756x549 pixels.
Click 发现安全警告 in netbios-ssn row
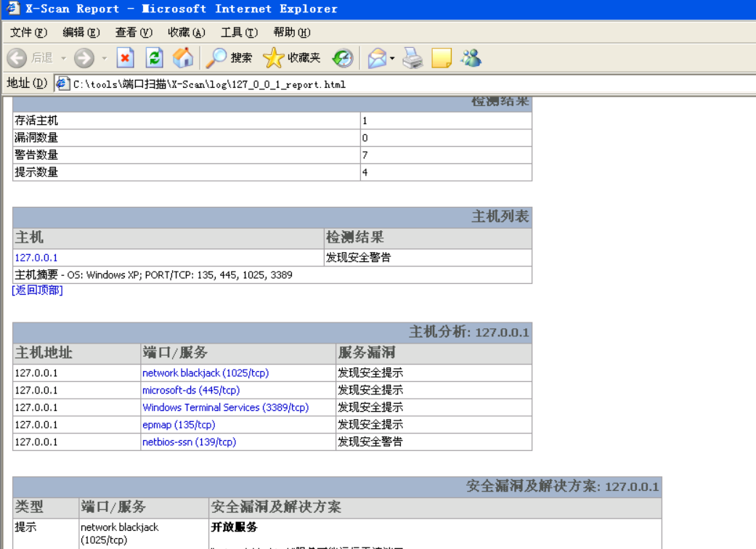click(x=370, y=442)
